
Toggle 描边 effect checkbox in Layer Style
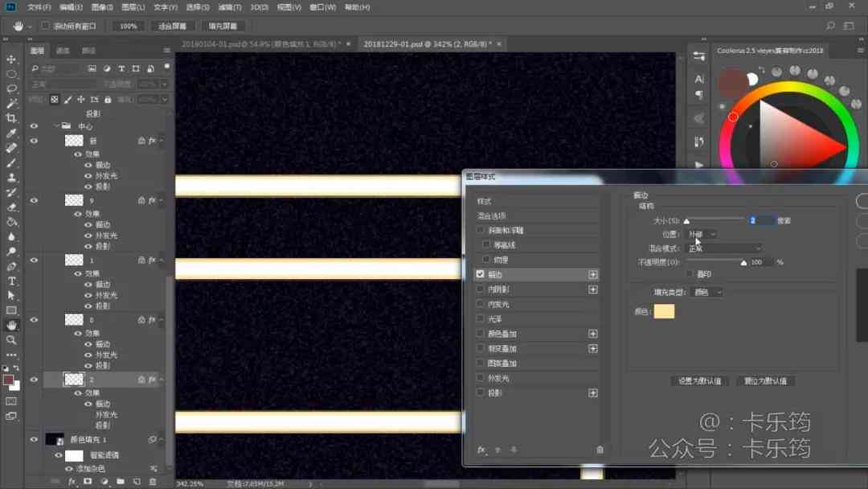480,274
